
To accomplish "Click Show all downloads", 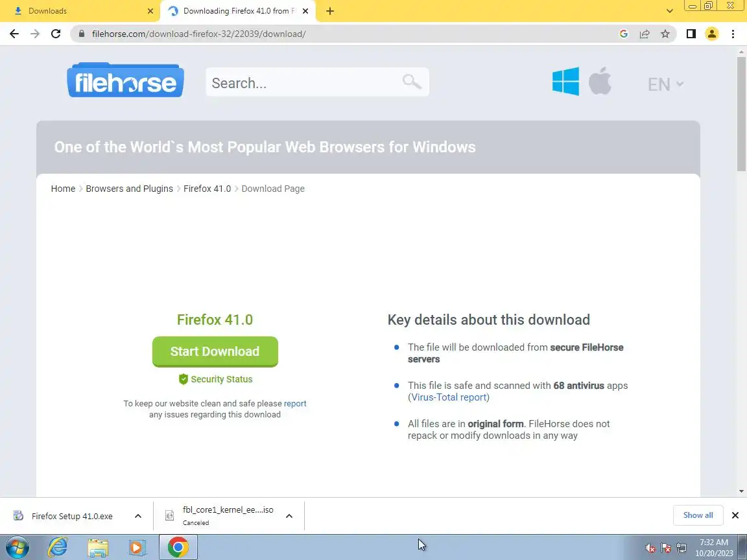I will pyautogui.click(x=698, y=515).
